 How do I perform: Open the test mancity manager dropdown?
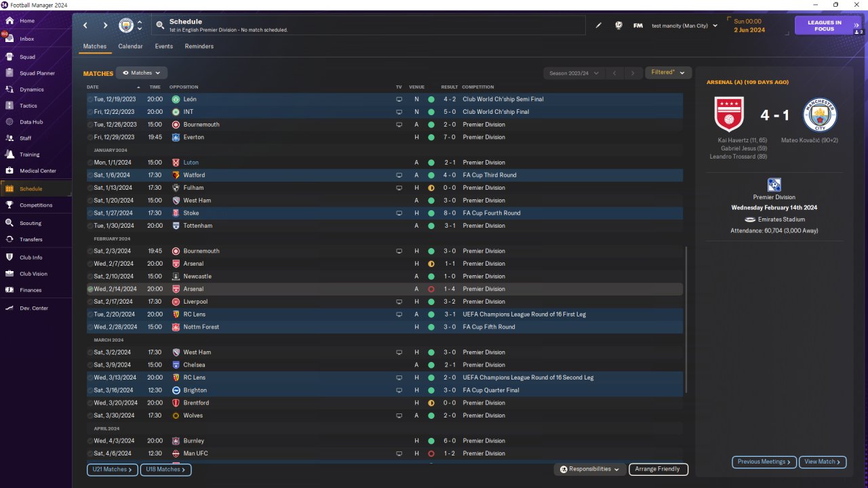pos(684,26)
